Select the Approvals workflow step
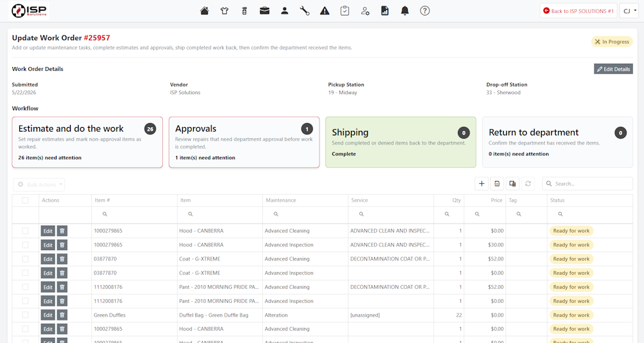This screenshot has height=343, width=644. point(244,142)
